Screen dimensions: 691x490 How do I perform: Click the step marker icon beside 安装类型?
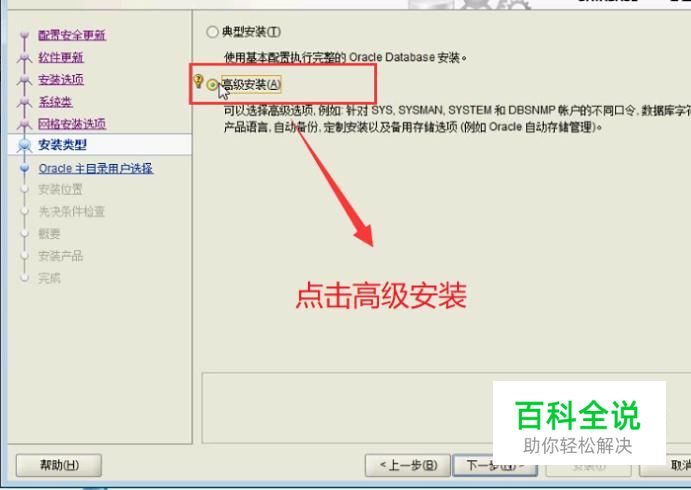click(24, 145)
